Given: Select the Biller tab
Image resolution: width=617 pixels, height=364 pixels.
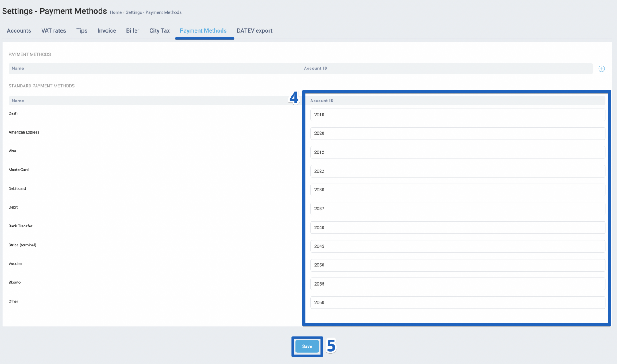Looking at the screenshot, I should pos(133,31).
